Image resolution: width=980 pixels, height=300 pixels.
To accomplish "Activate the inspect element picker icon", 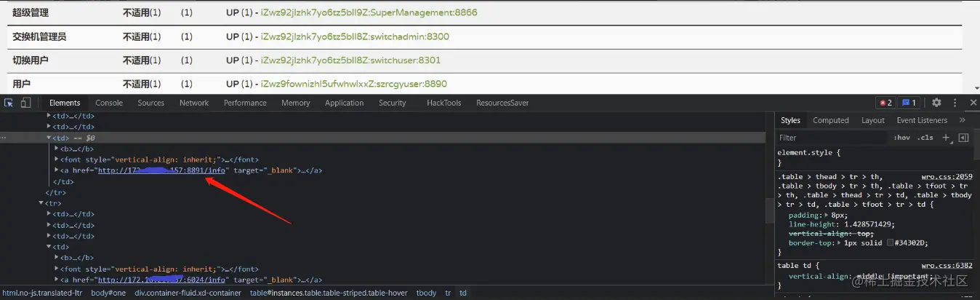I will 9,103.
